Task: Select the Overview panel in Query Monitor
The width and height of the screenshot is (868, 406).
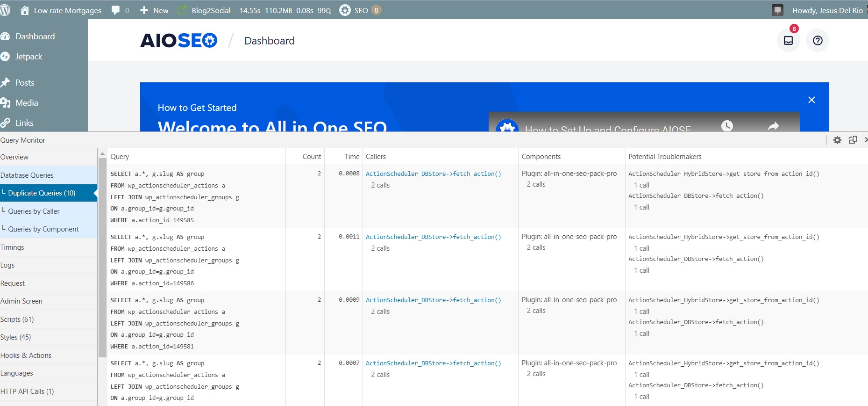Action: point(49,157)
